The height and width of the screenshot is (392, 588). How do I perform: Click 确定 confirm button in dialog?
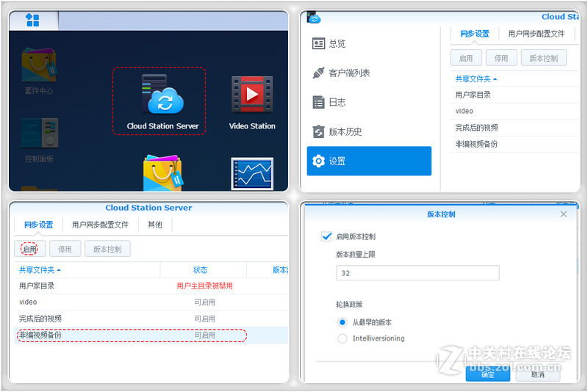point(488,374)
